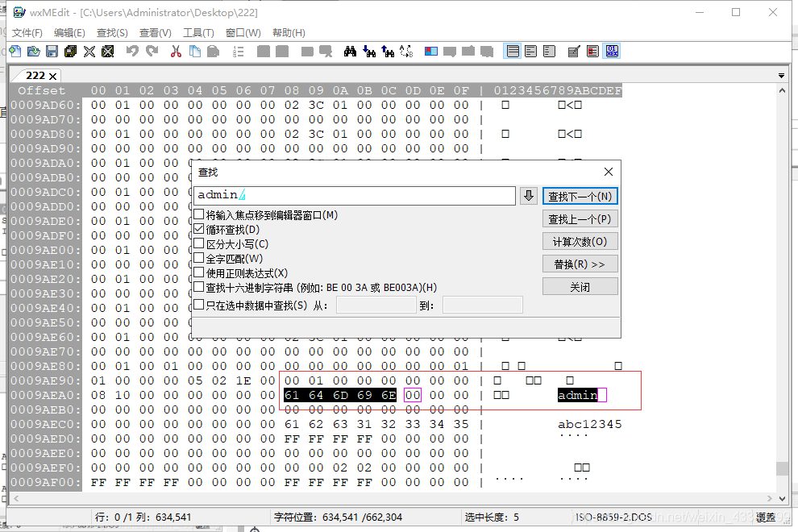
Task: Click the 从 range start field
Action: (376, 305)
